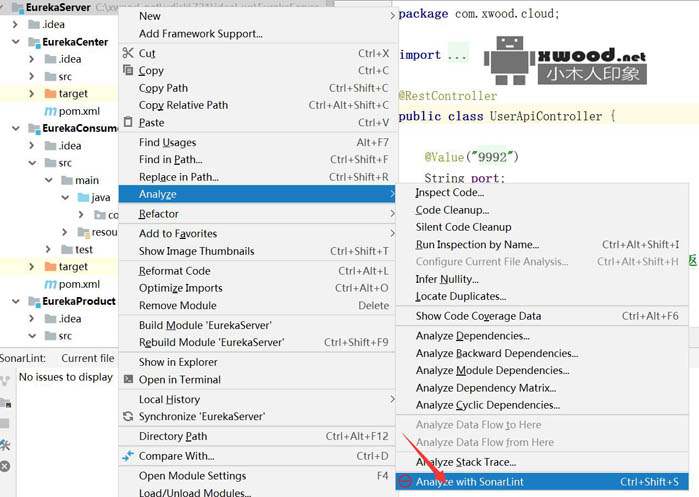This screenshot has width=699, height=497.
Task: Select Show Code Coverage Data
Action: tap(542, 316)
